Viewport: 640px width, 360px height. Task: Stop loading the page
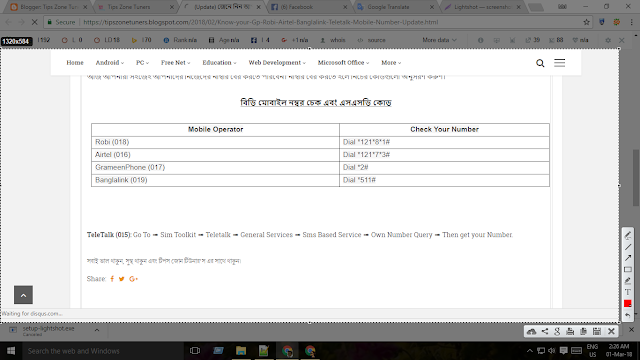pos(34,22)
